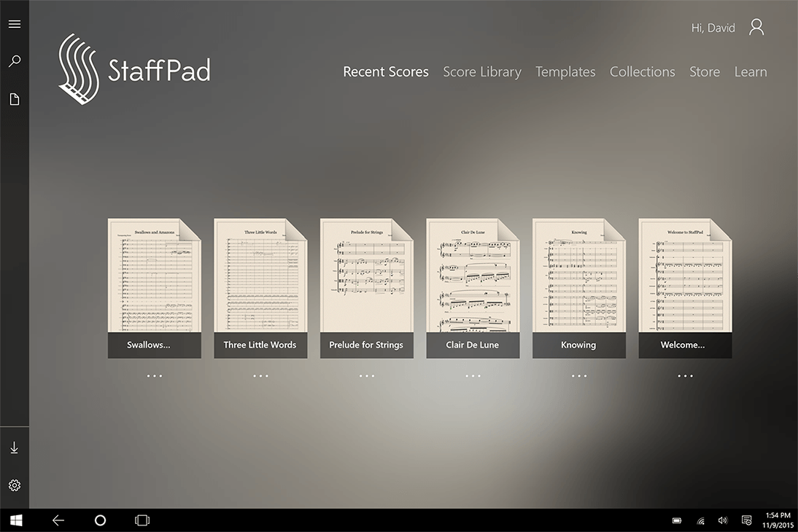Go to the Store
The width and height of the screenshot is (798, 532).
(x=704, y=71)
